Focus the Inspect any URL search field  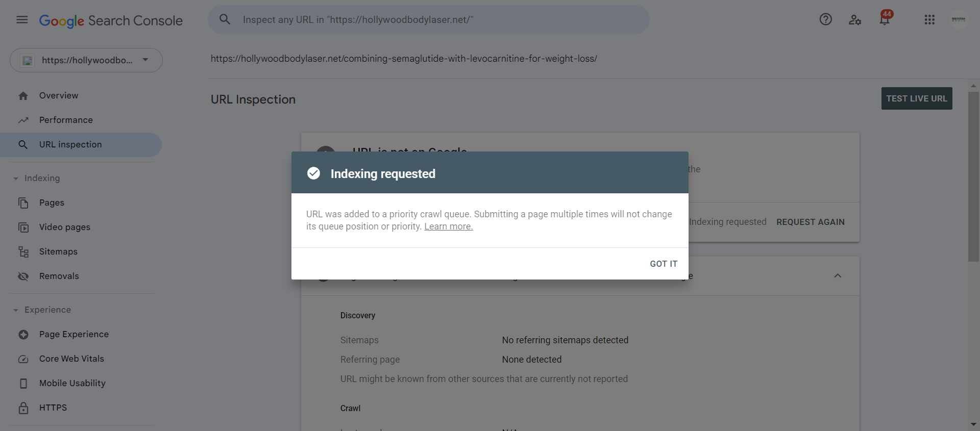pyautogui.click(x=429, y=19)
